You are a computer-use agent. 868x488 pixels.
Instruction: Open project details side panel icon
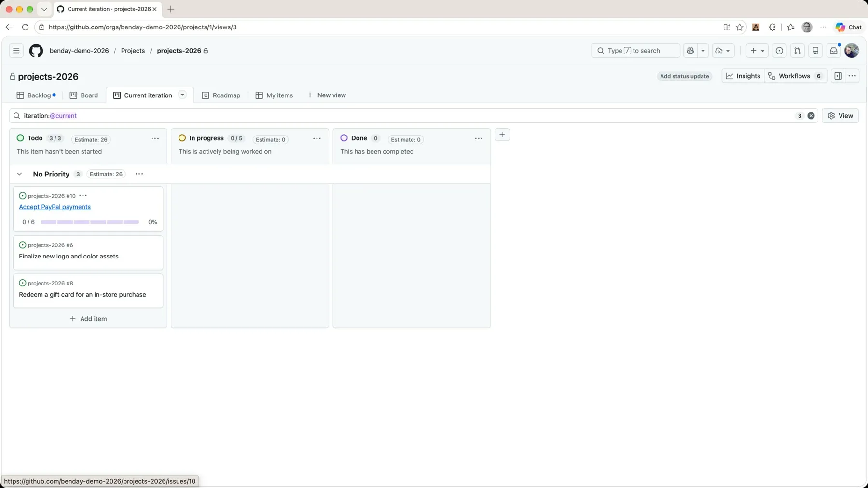tap(838, 76)
